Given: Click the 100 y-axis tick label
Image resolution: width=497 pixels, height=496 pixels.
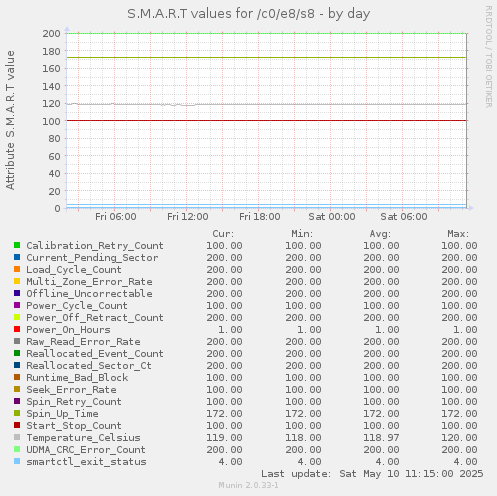Looking at the screenshot, I should [51, 121].
